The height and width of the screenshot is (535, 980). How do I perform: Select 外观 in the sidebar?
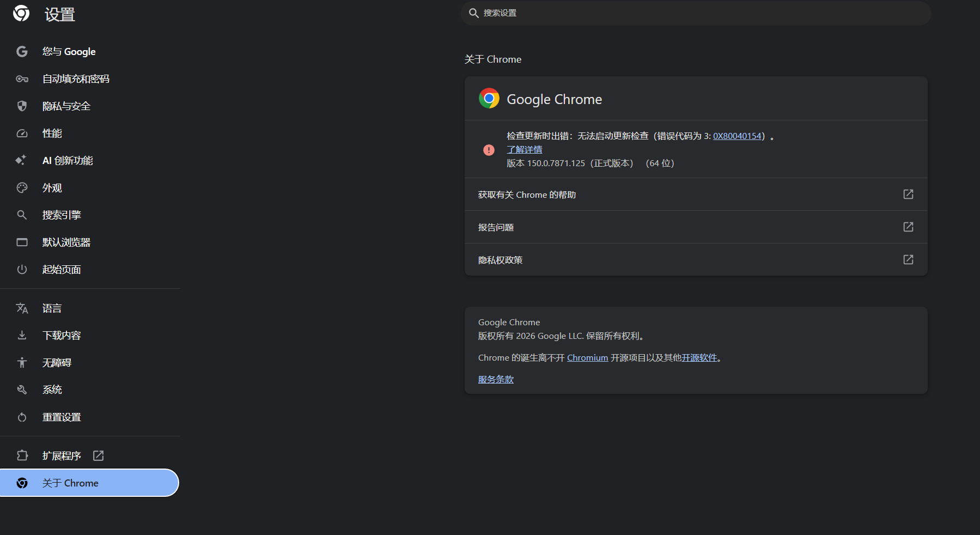click(89, 188)
